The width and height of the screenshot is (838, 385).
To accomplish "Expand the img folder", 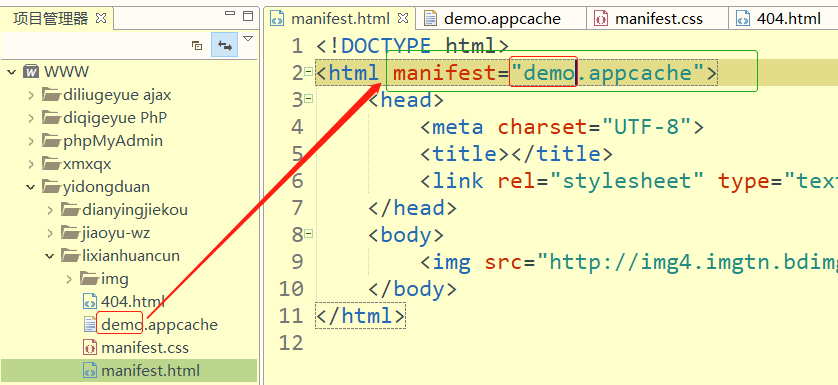I will [69, 279].
